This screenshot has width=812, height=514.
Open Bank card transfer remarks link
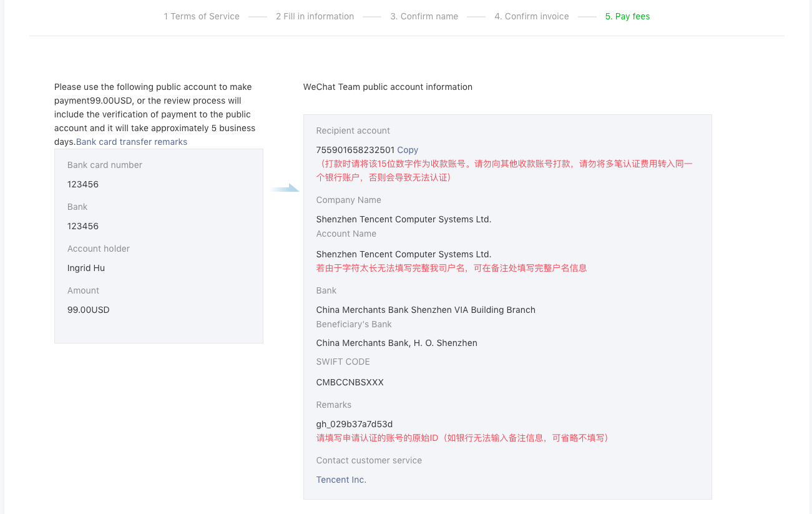tap(132, 142)
